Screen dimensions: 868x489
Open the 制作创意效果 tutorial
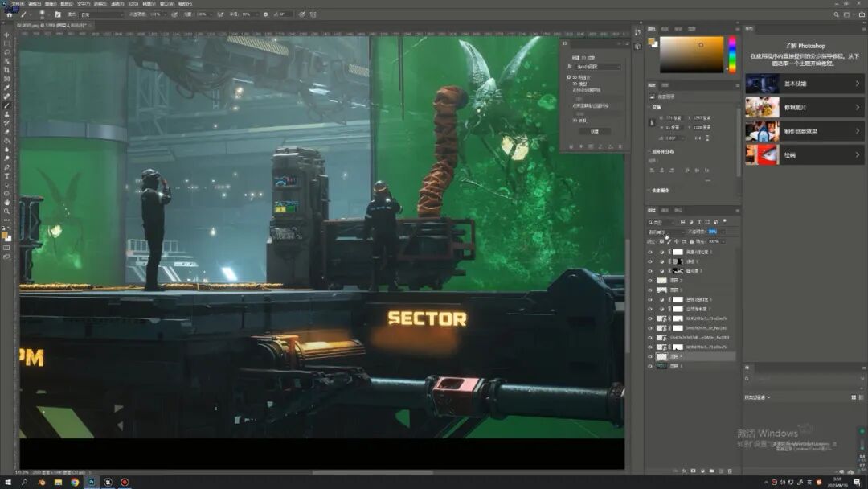click(x=805, y=131)
